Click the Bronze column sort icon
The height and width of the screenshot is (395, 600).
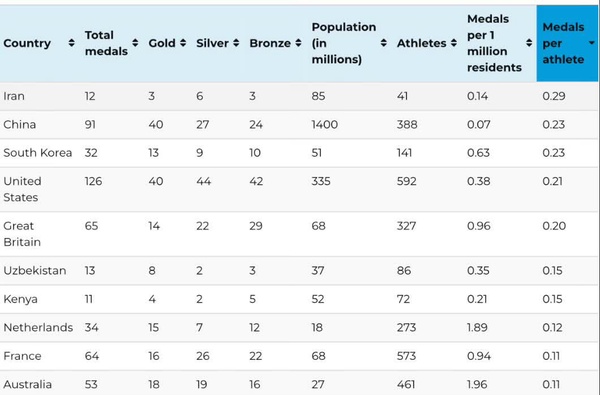[x=298, y=43]
